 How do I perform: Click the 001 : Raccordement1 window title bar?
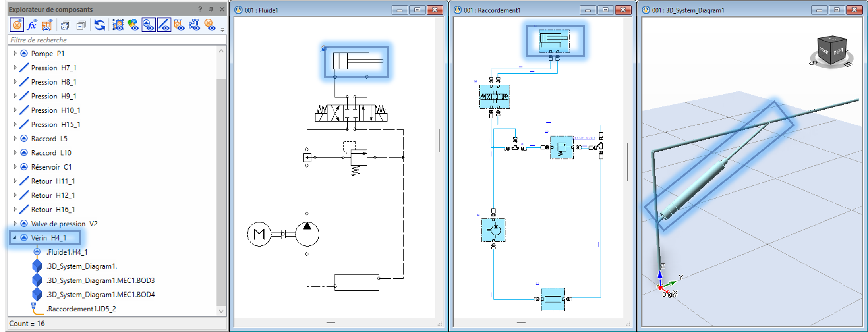(x=516, y=10)
